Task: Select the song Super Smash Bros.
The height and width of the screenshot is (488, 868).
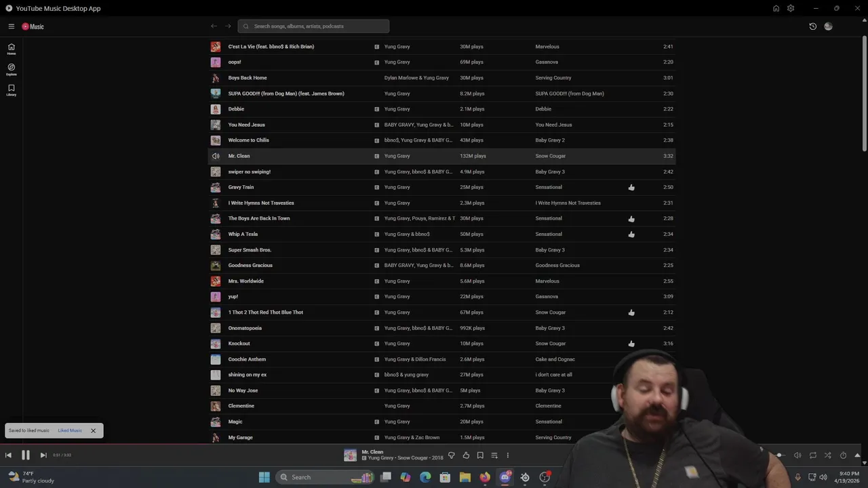Action: coord(250,250)
